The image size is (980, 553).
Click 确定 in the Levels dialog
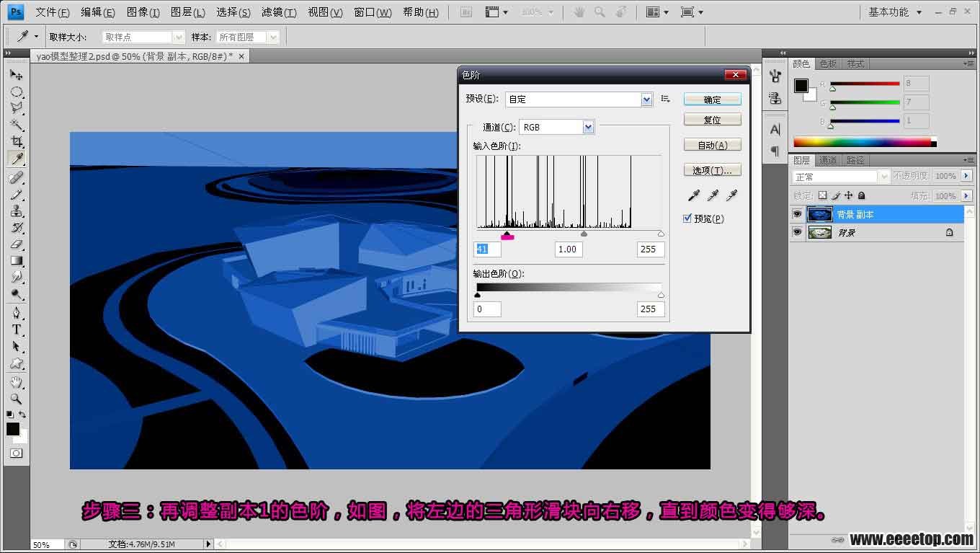click(x=712, y=99)
